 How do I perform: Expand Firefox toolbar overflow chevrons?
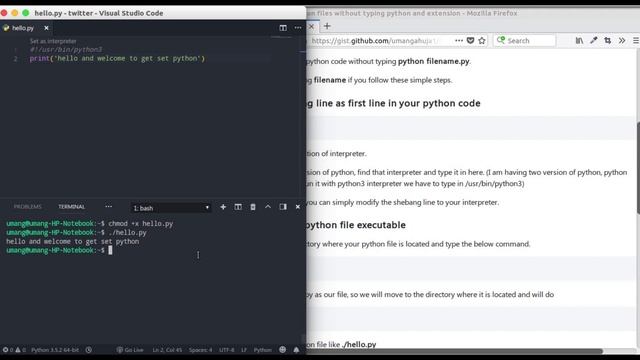tap(622, 40)
